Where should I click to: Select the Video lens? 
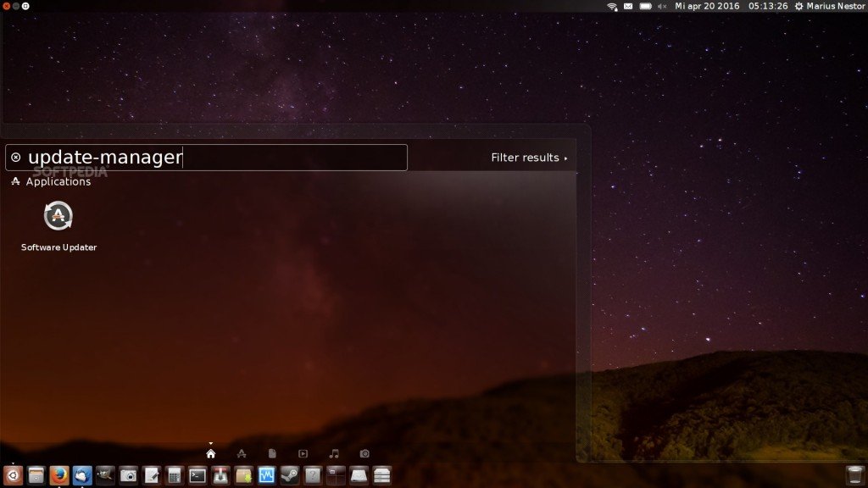pos(303,453)
